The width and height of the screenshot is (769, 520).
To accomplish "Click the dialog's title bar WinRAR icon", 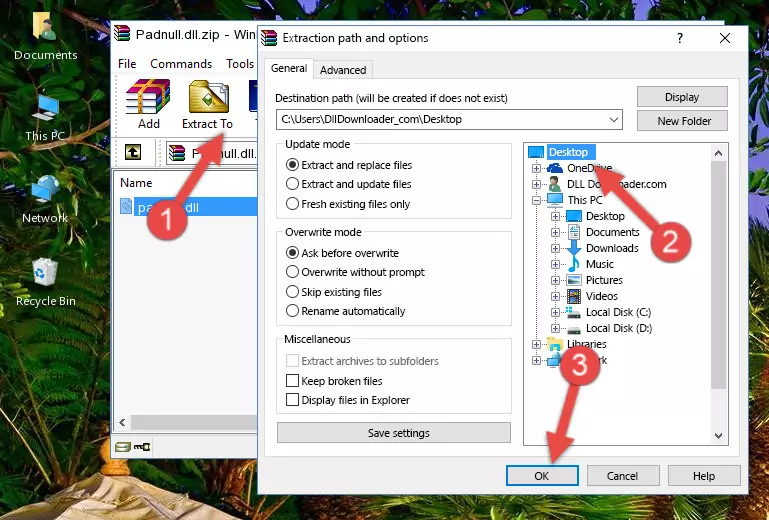I will point(269,38).
